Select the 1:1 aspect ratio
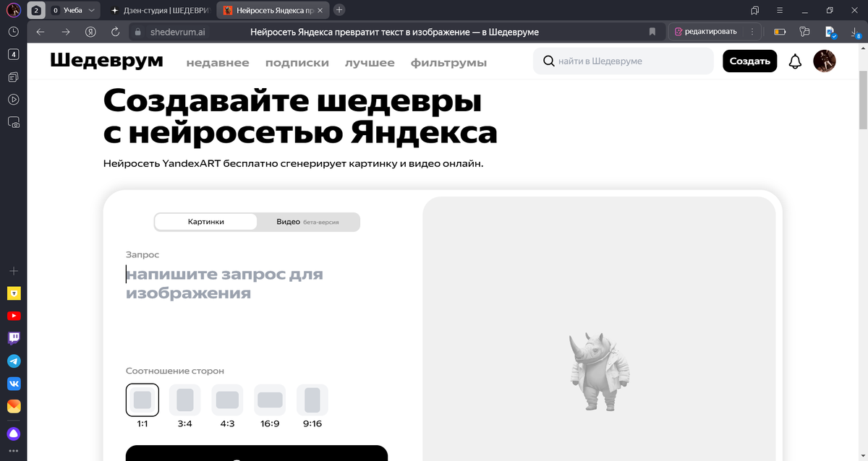 pos(142,400)
